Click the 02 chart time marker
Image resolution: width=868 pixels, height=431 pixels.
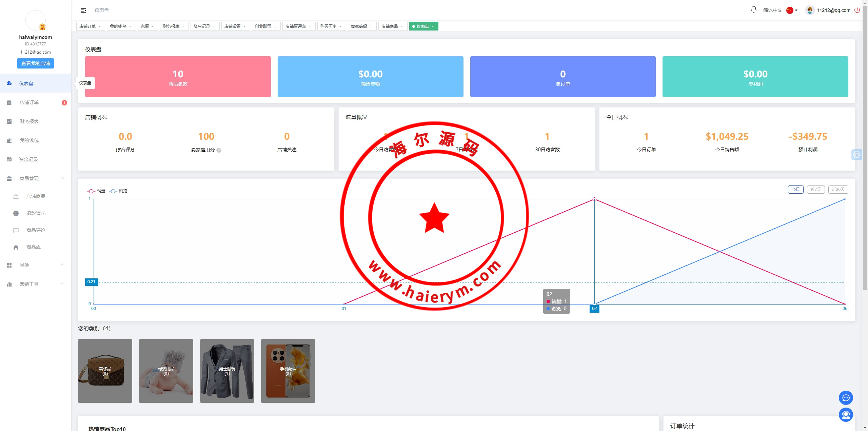click(594, 309)
